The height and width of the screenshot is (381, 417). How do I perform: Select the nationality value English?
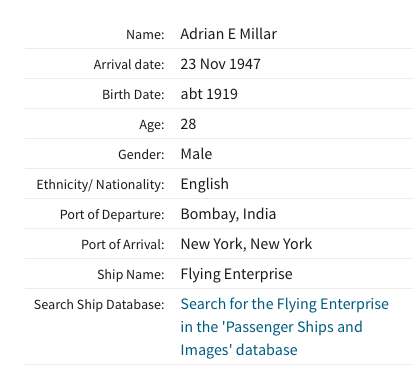point(204,184)
